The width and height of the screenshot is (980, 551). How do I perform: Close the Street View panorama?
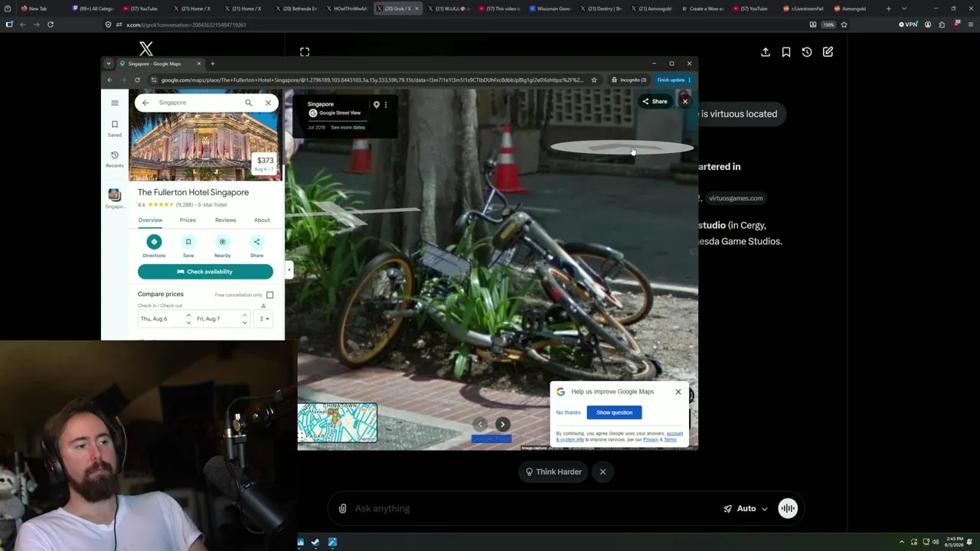[x=685, y=101]
